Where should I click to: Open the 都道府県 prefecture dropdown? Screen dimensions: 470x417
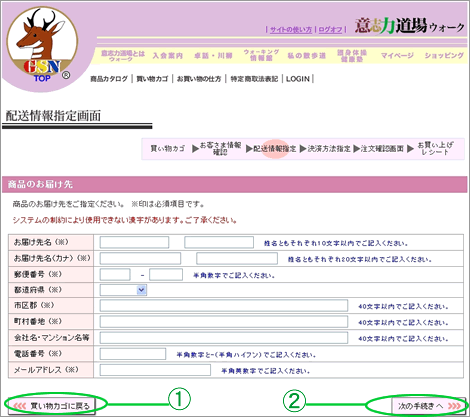[x=123, y=290]
